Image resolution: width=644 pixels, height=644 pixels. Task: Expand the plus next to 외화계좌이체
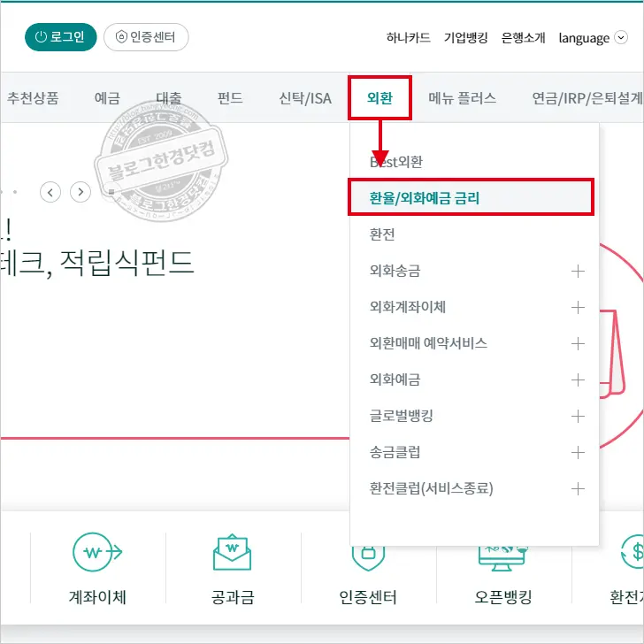point(578,307)
